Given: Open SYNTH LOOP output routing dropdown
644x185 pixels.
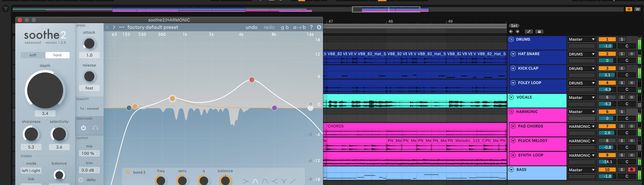Looking at the screenshot, I should click(x=581, y=155).
